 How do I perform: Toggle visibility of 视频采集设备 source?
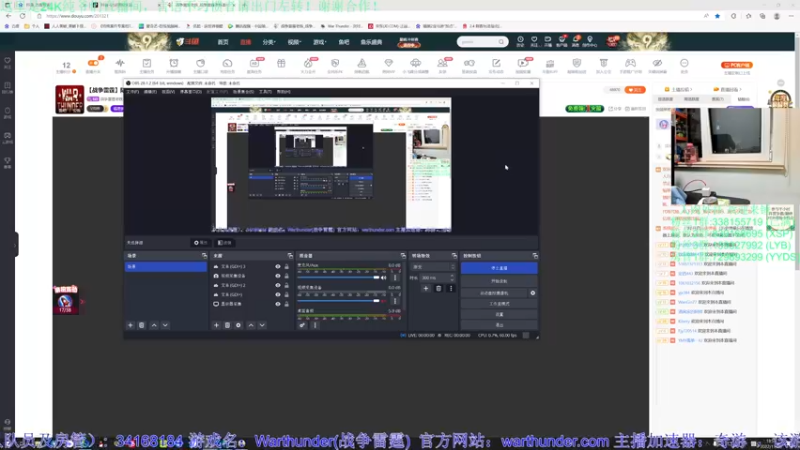pos(278,276)
